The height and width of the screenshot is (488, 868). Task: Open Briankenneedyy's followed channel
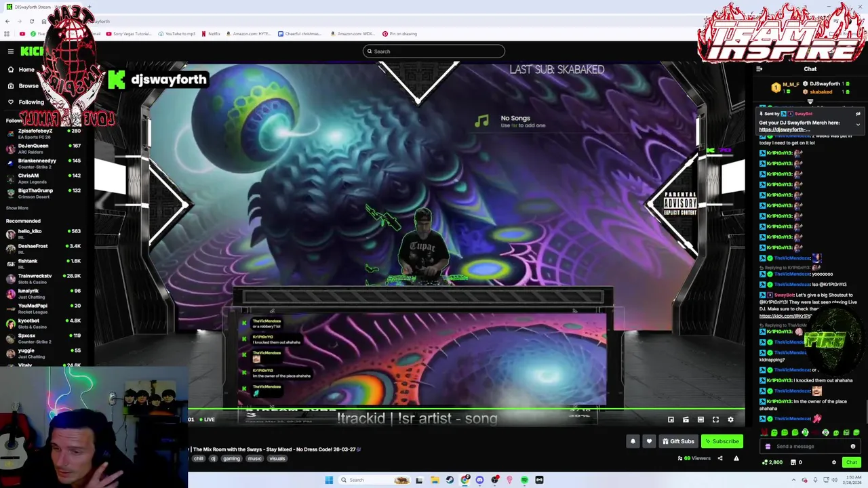pos(44,163)
